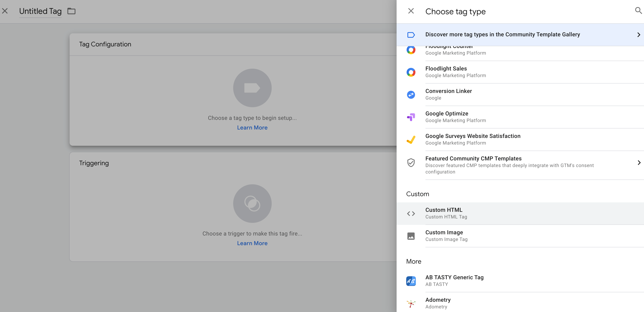This screenshot has height=312, width=644.
Task: Click the Custom HTML code brackets icon
Action: (411, 214)
